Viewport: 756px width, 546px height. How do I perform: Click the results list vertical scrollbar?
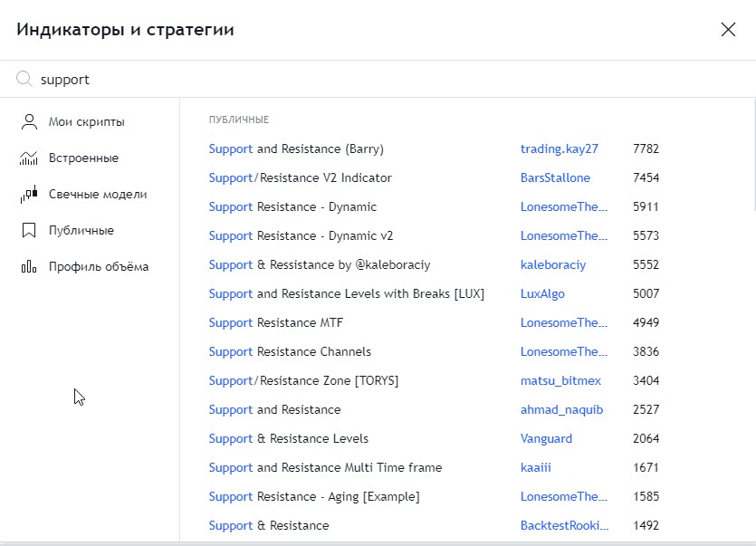point(753,154)
